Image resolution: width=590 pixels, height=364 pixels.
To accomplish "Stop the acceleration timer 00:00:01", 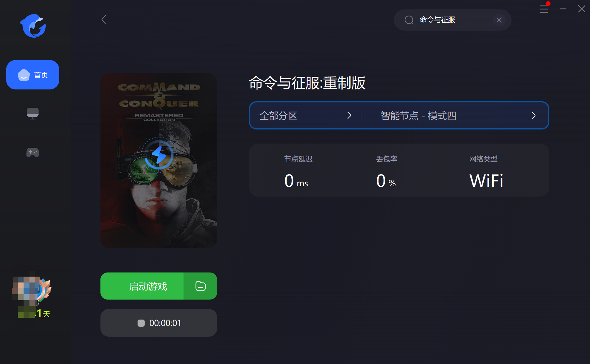I will point(159,323).
